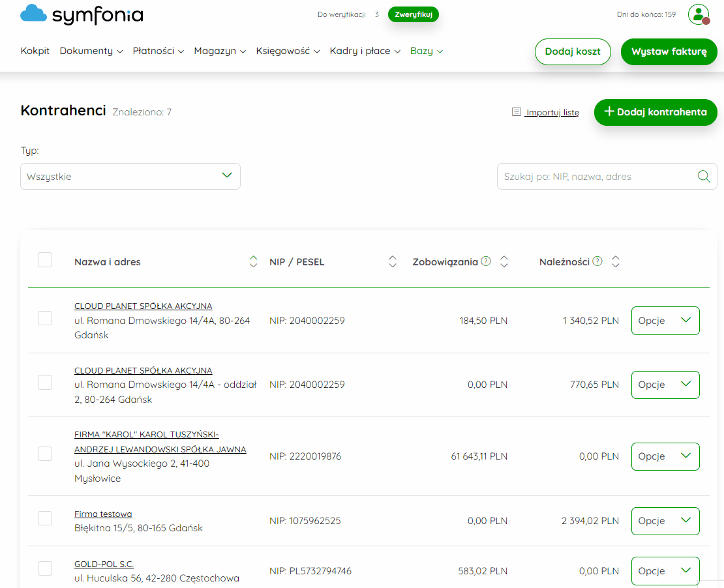
Task: Open the GOLD-POL S.C. link
Action: (104, 564)
